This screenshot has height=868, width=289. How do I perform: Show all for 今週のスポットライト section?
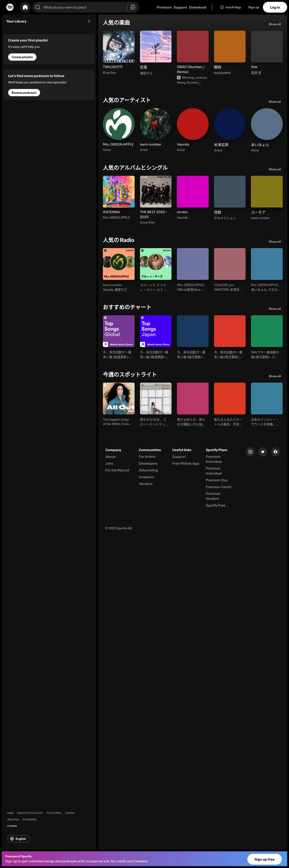[x=275, y=376]
